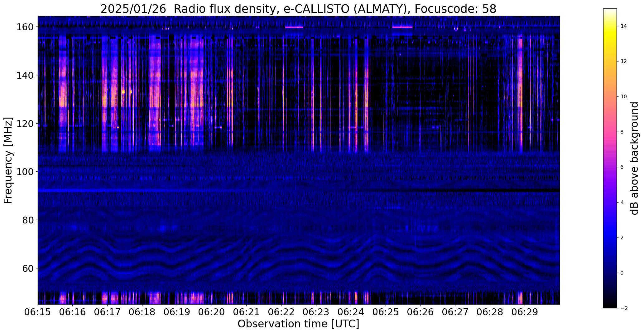This screenshot has height=333, width=644.
Task: Click the plot title mentioning e-CALLISTO (ALMATY)
Action: point(298,9)
